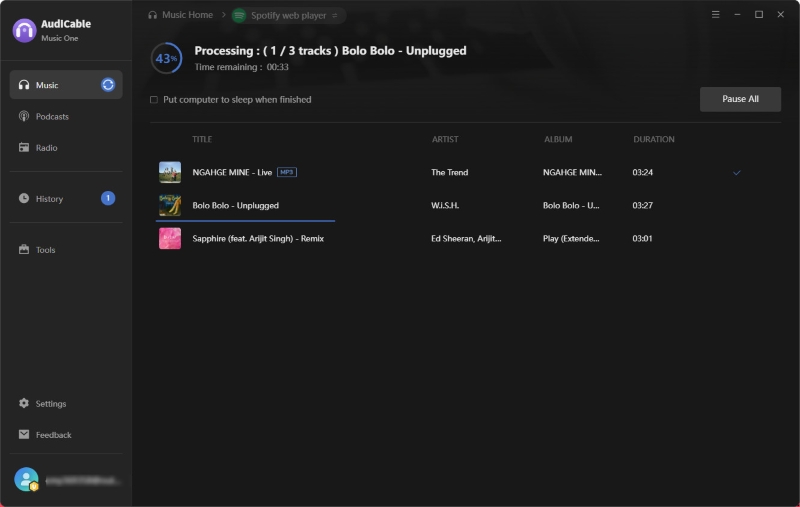Click the Spotify logo icon in the breadcrumb
This screenshot has width=800, height=507.
pyautogui.click(x=239, y=15)
